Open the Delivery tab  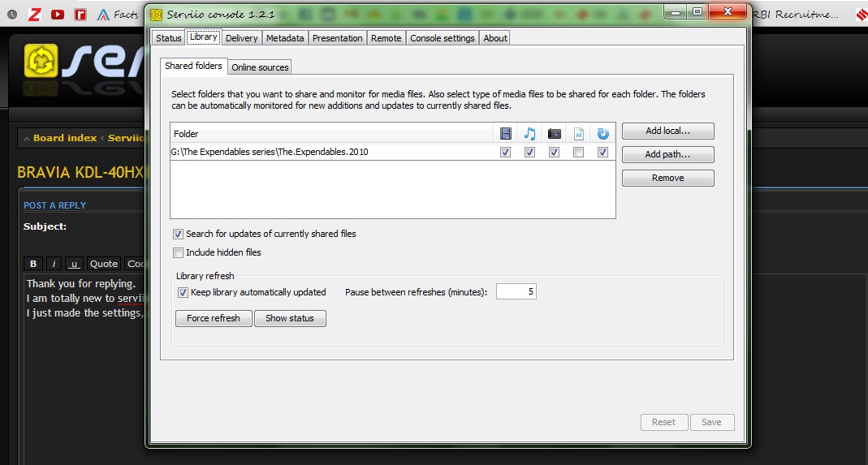coord(242,38)
